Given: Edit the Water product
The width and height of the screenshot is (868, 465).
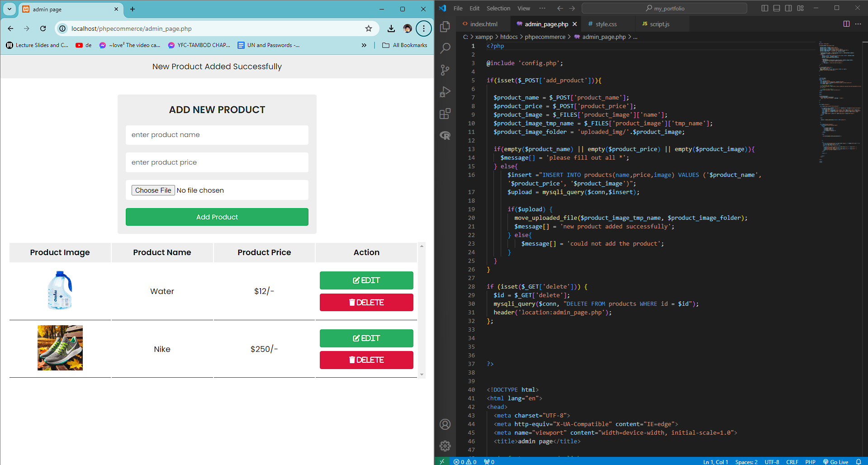Looking at the screenshot, I should (366, 280).
